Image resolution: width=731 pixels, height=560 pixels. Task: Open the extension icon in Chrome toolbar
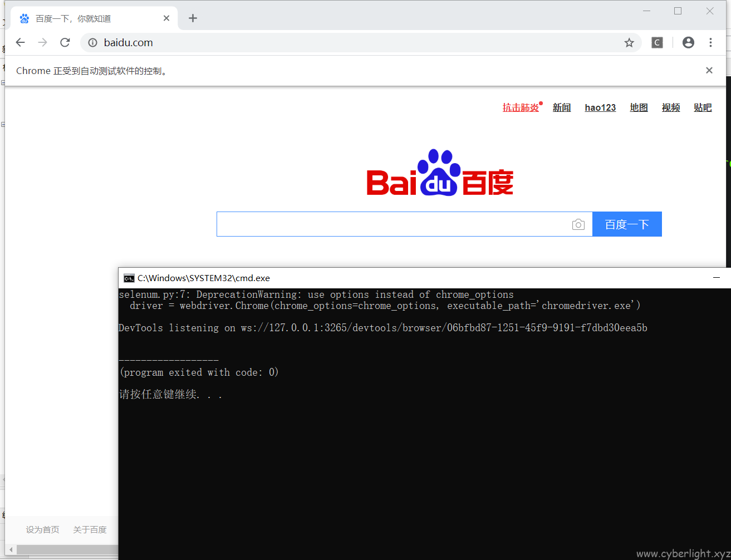click(x=658, y=43)
